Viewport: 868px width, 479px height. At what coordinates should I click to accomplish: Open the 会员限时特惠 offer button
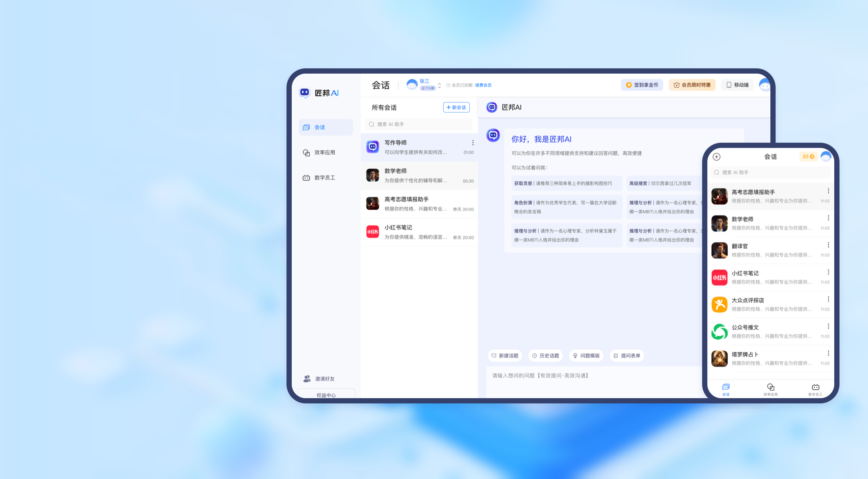tap(692, 85)
